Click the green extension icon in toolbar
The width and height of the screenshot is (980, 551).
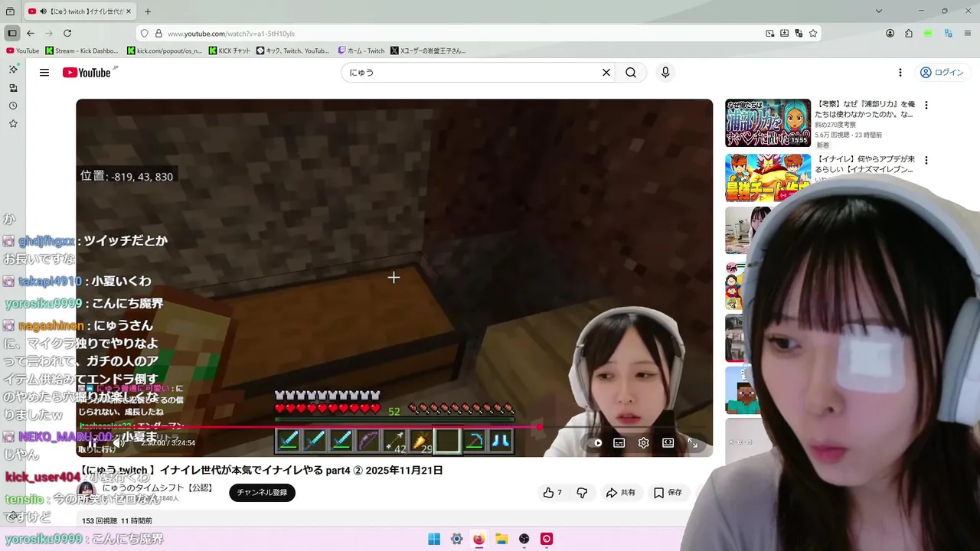click(928, 34)
